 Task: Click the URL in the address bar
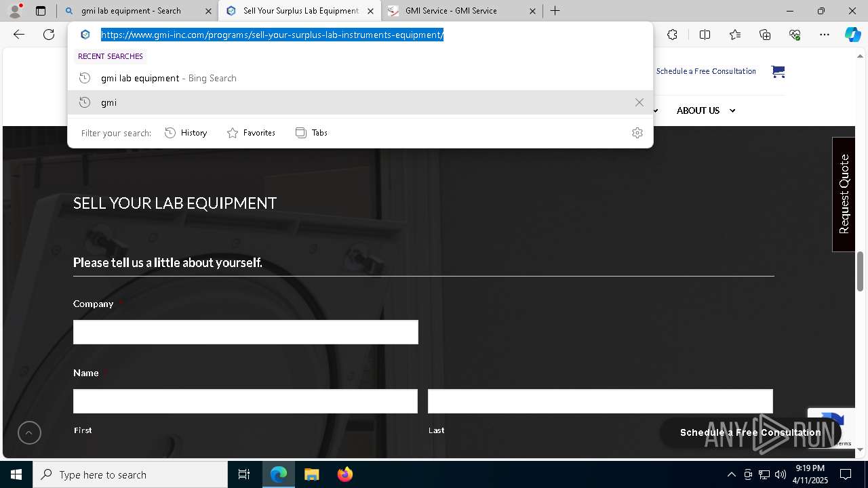pyautogui.click(x=272, y=35)
